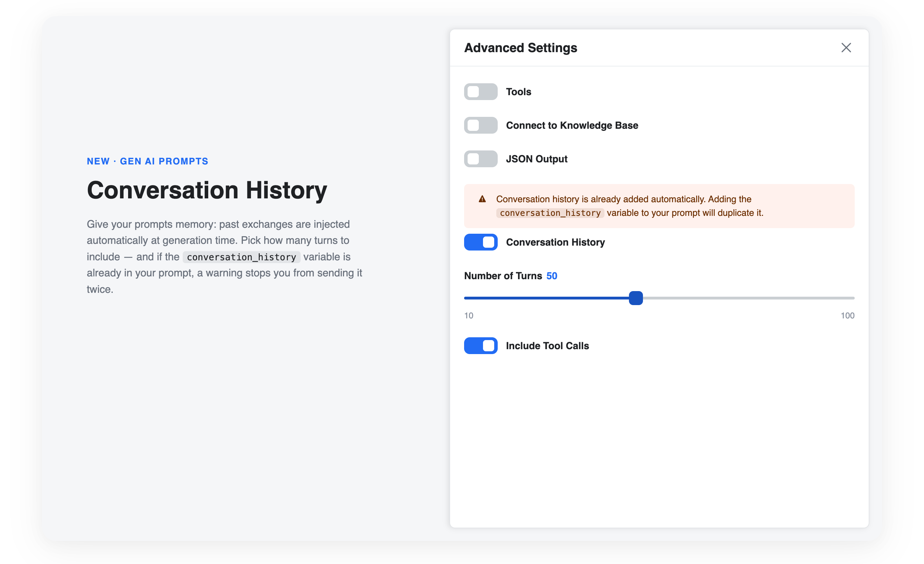Click the Conversation History main heading

207,190
